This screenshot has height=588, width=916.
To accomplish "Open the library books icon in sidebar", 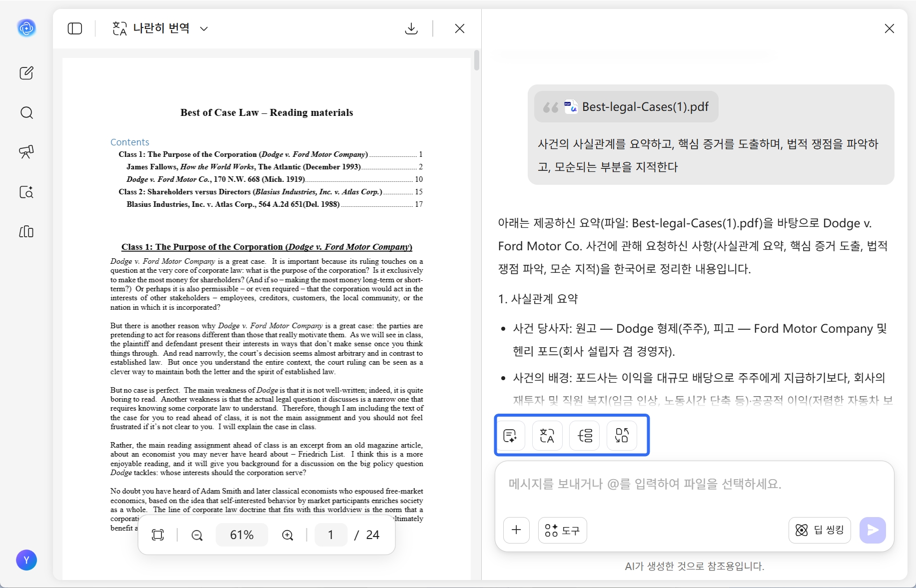I will click(x=26, y=231).
